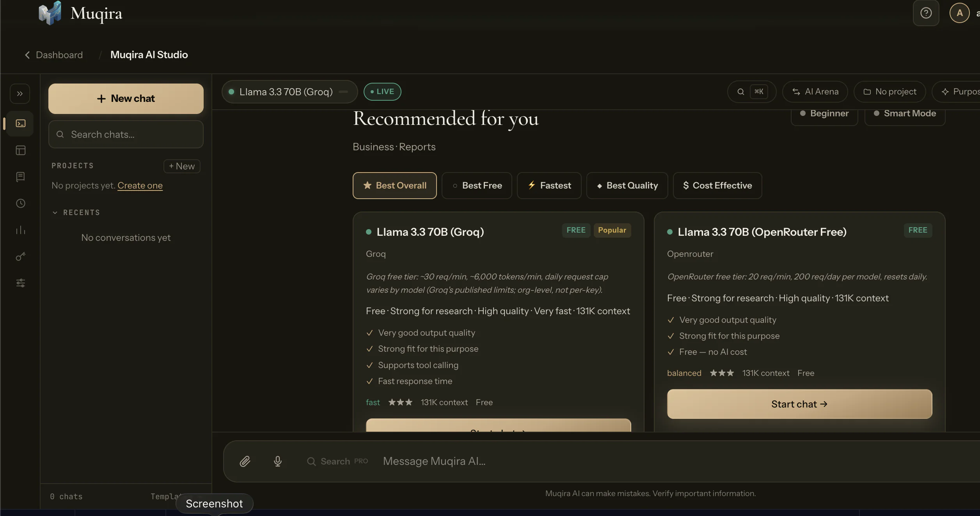Open the chat terminal sidebar icon
The width and height of the screenshot is (980, 516).
pyautogui.click(x=20, y=123)
